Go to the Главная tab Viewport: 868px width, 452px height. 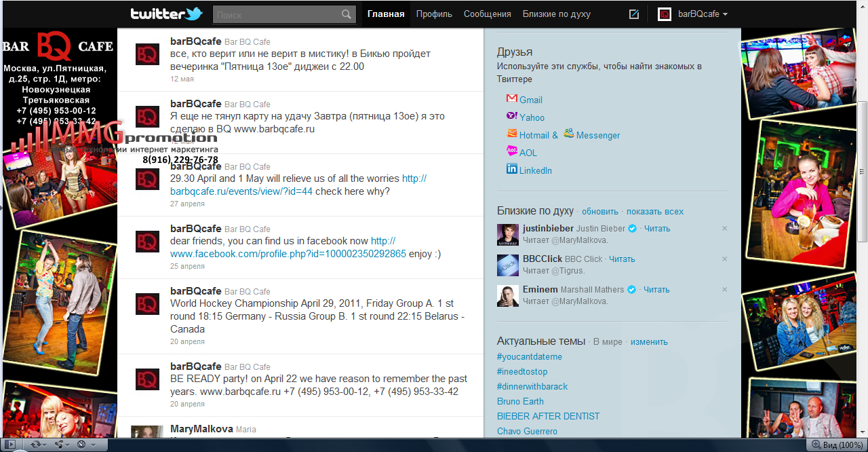tap(386, 14)
